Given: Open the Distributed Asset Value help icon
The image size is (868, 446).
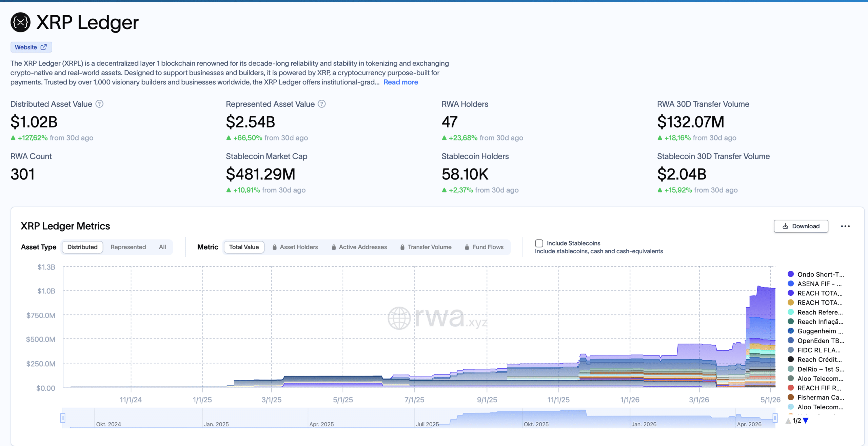Looking at the screenshot, I should point(99,104).
